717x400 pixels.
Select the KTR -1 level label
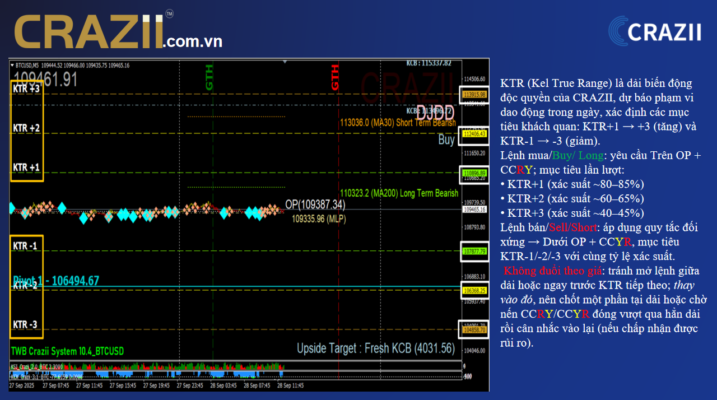point(25,246)
